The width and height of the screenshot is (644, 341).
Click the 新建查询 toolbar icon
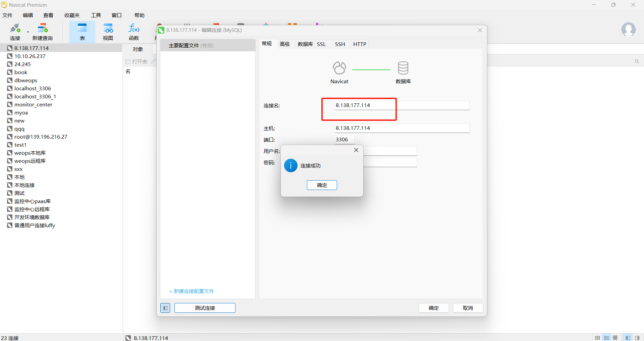43,28
